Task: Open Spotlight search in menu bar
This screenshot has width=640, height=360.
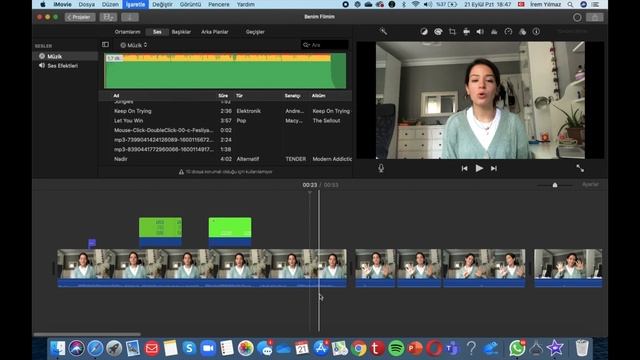Action: tap(570, 4)
